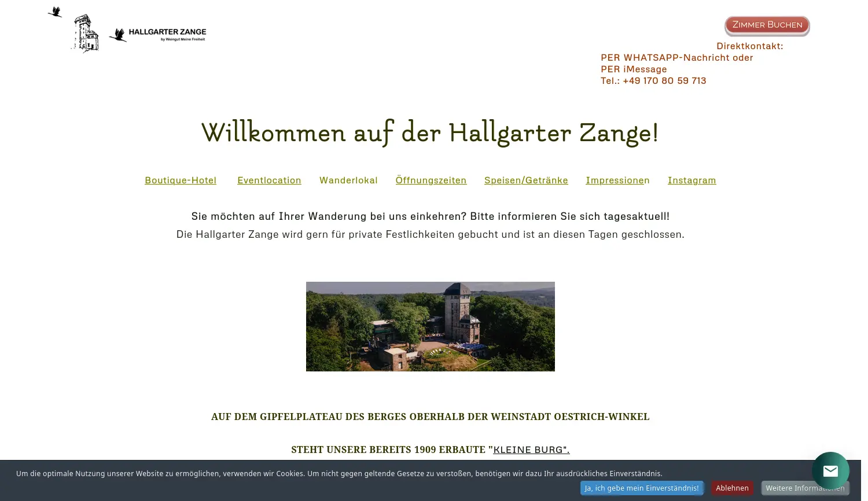View the Speisen/Getränke menu

tap(526, 180)
